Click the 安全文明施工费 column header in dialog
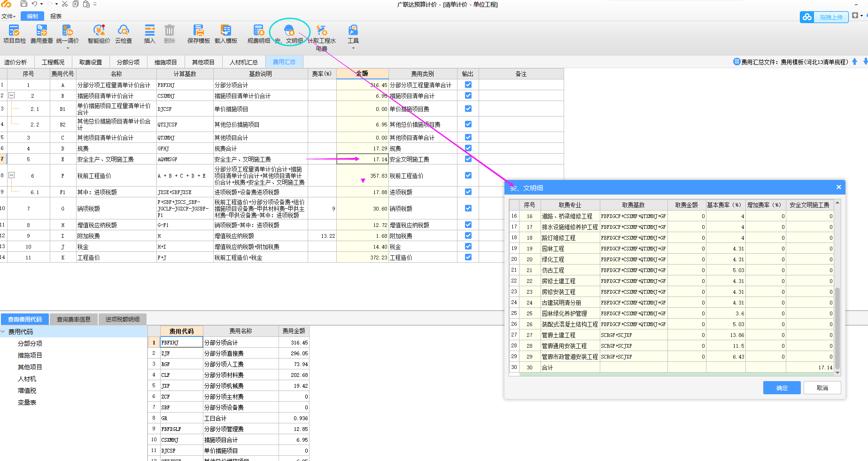 pyautogui.click(x=810, y=205)
